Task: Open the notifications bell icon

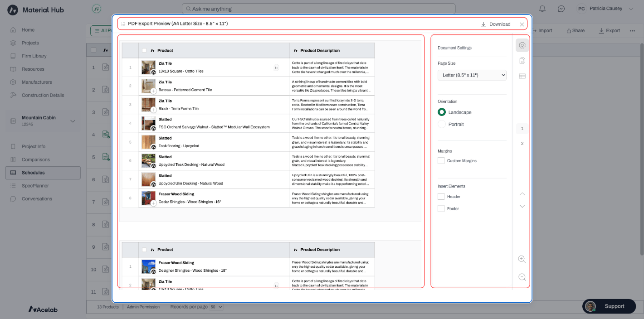Action: tap(542, 9)
